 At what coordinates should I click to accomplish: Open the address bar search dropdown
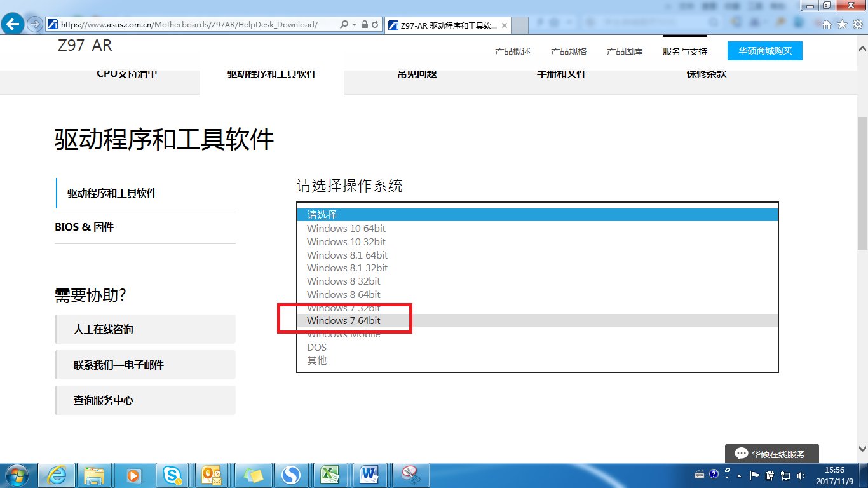pos(355,25)
